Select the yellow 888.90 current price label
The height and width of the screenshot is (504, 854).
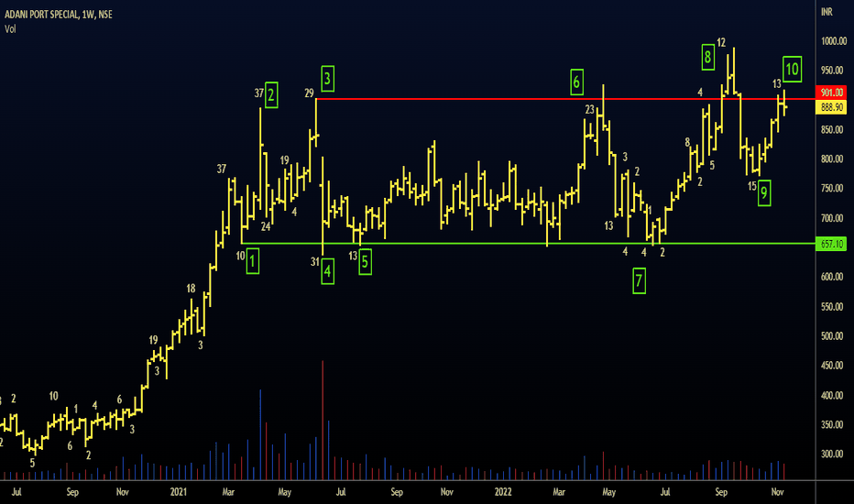tap(831, 107)
